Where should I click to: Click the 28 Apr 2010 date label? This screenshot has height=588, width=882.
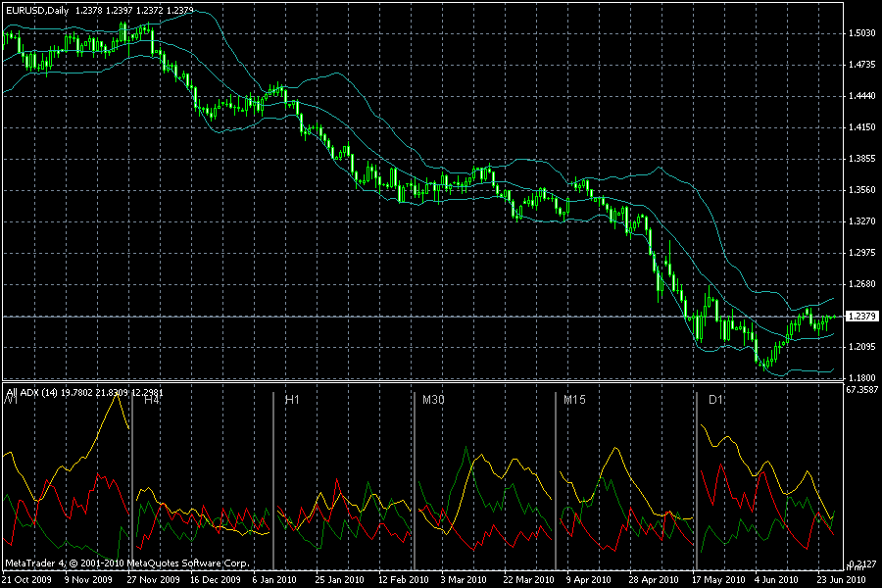click(654, 579)
